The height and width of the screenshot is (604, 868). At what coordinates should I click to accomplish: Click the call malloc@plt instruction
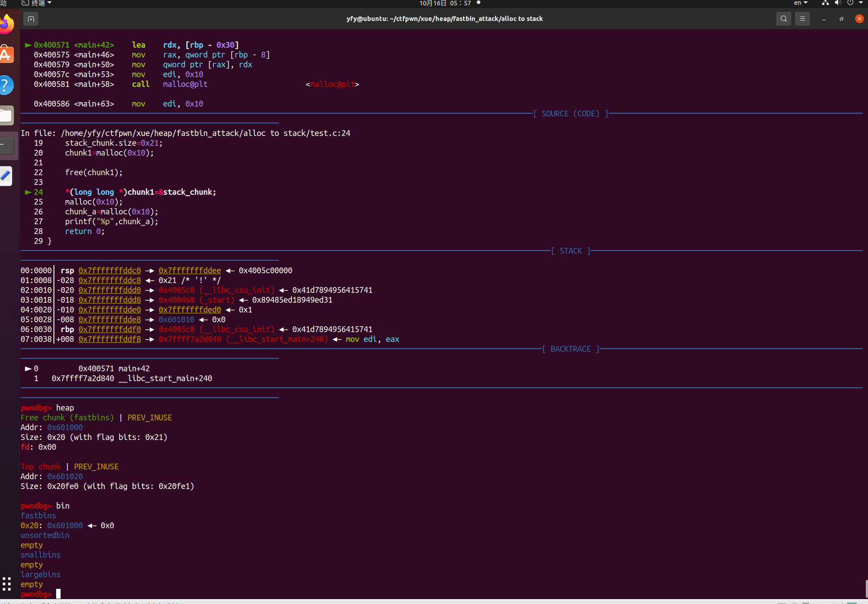point(170,84)
